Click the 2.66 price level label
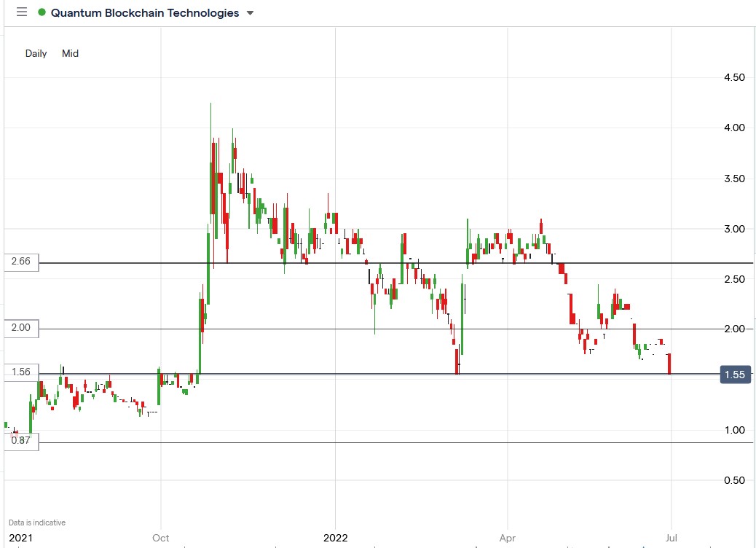 click(x=21, y=263)
